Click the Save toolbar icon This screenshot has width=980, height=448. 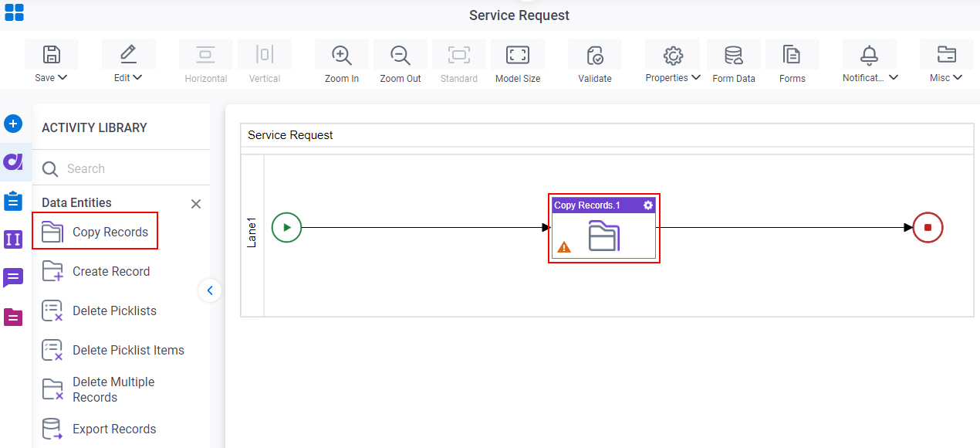pyautogui.click(x=52, y=54)
